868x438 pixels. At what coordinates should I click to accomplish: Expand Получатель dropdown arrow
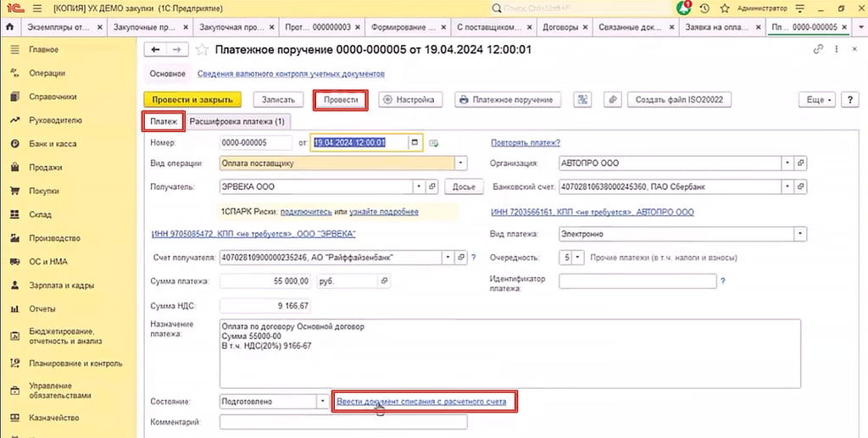[420, 187]
